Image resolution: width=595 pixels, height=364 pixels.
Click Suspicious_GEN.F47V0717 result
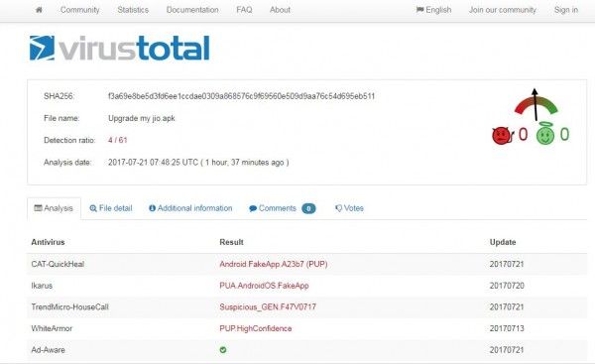268,307
